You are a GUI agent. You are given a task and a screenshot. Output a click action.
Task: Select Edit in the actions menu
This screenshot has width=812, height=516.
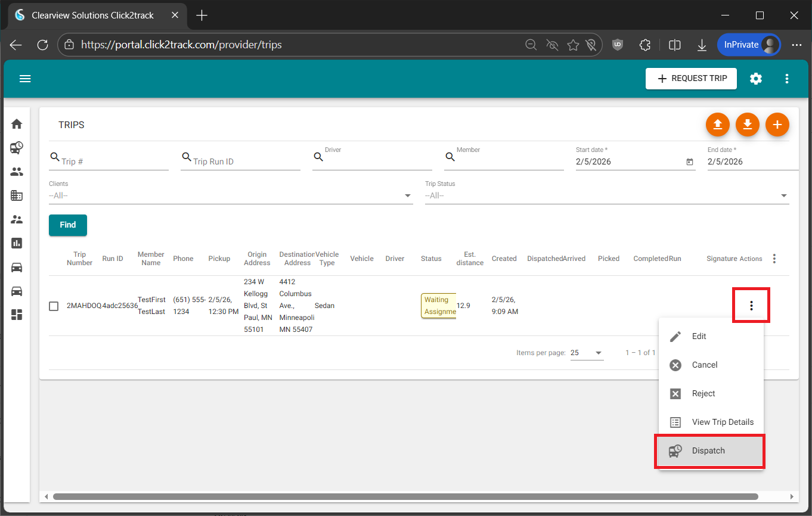[699, 336]
